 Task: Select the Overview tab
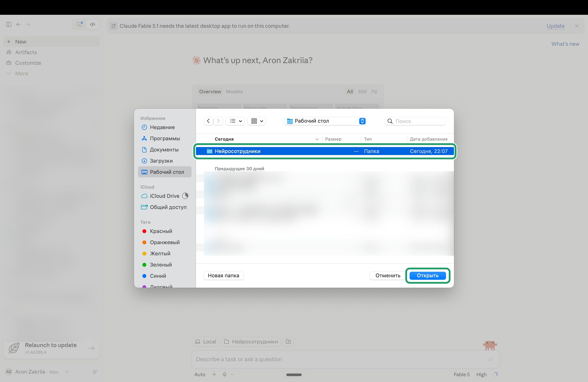point(210,92)
